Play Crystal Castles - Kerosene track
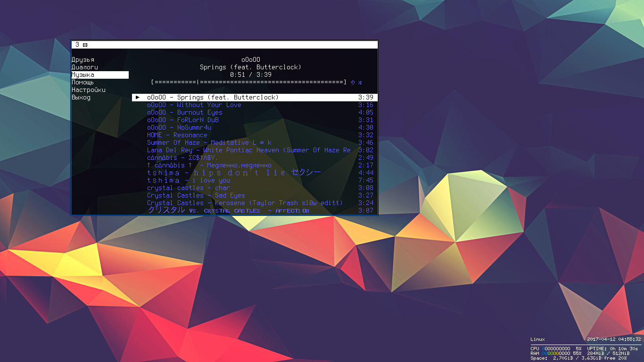Viewport: 644px width, 362px height. click(255, 203)
